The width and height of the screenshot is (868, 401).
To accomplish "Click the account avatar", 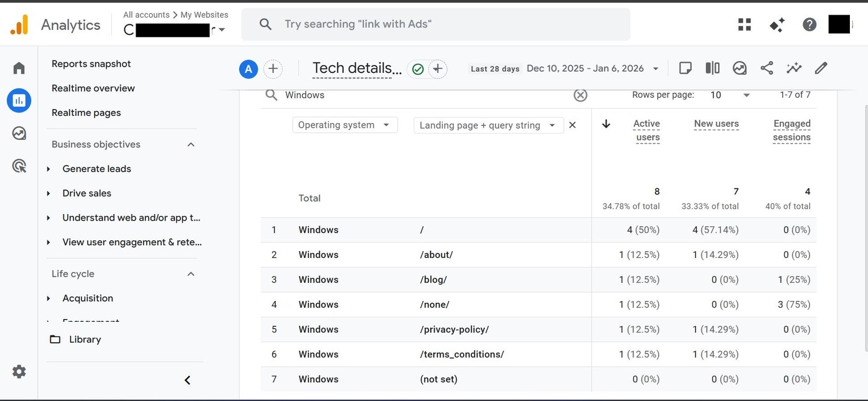I will point(839,24).
